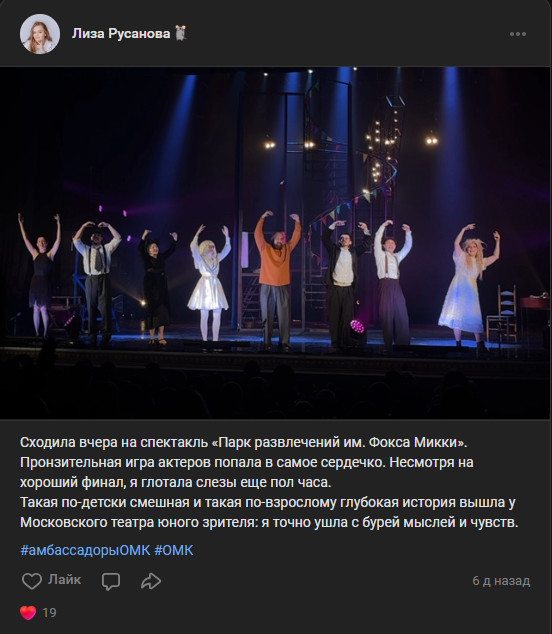Image resolution: width=552 pixels, height=634 pixels.
Task: Open author name Лиза Русанова link
Action: [121, 33]
